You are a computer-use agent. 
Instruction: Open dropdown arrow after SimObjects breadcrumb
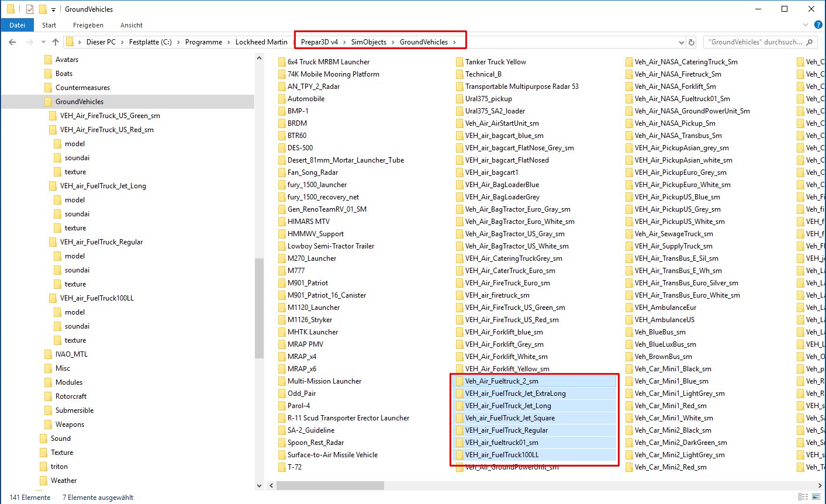click(x=393, y=42)
